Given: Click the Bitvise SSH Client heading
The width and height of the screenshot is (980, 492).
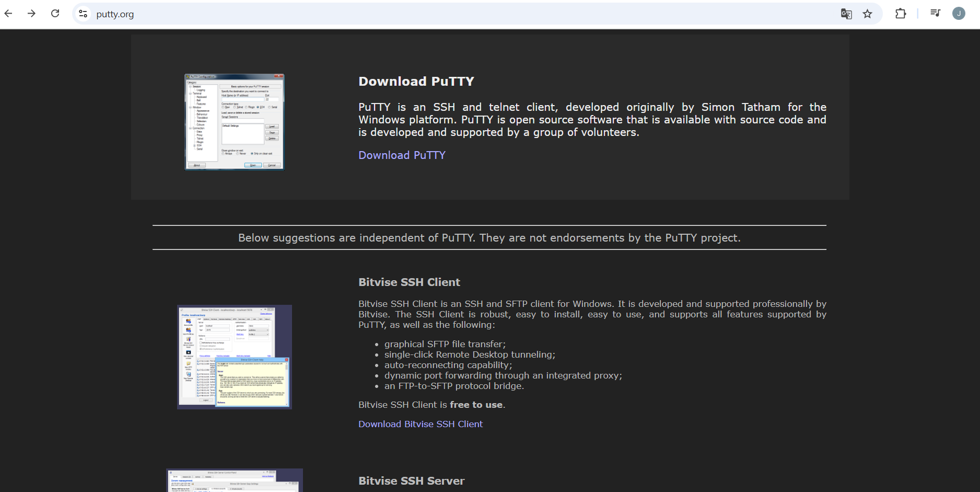Looking at the screenshot, I should (409, 282).
